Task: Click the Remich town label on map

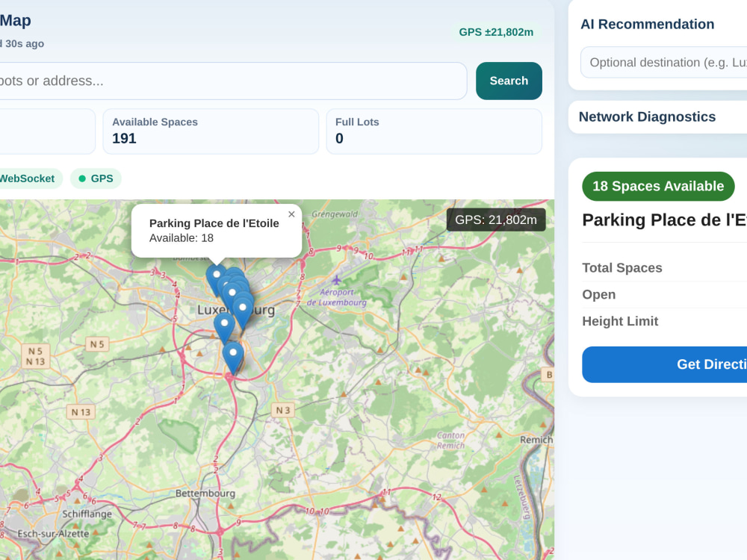Action: [536, 440]
